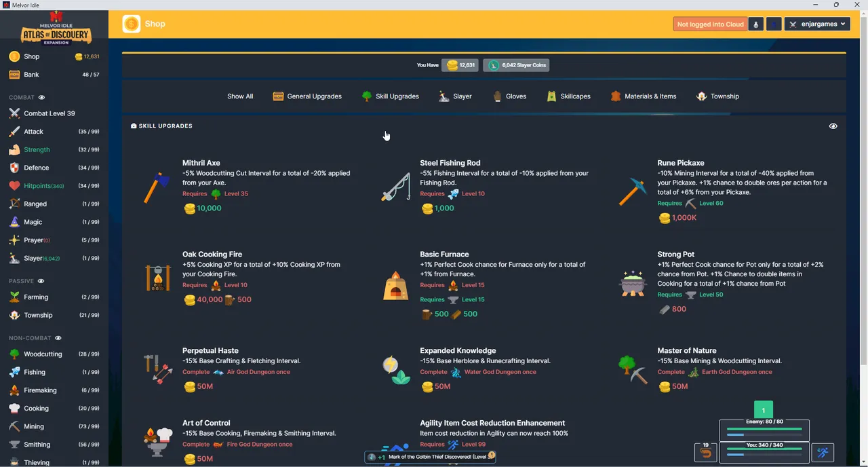Toggle Combat section visibility eye
This screenshot has height=467, width=868.
[x=41, y=98]
